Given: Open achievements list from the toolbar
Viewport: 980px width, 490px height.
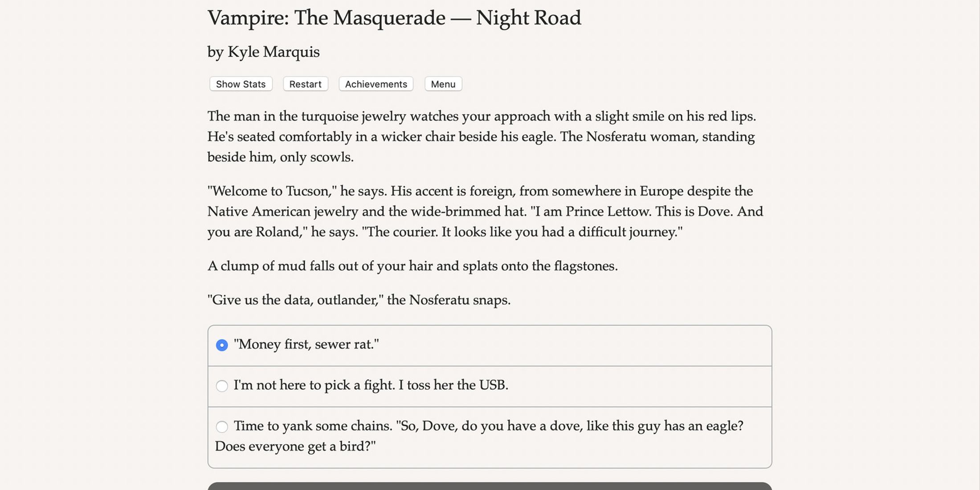Looking at the screenshot, I should [x=376, y=84].
